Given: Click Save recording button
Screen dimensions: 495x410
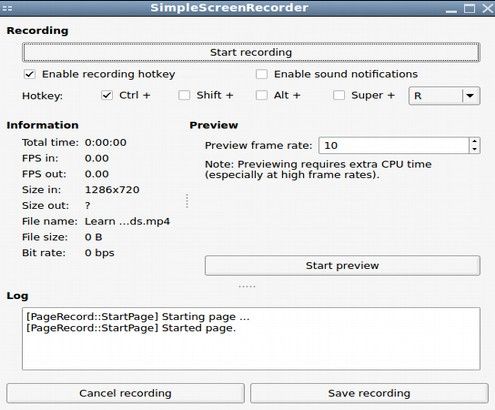Looking at the screenshot, I should coord(369,393).
